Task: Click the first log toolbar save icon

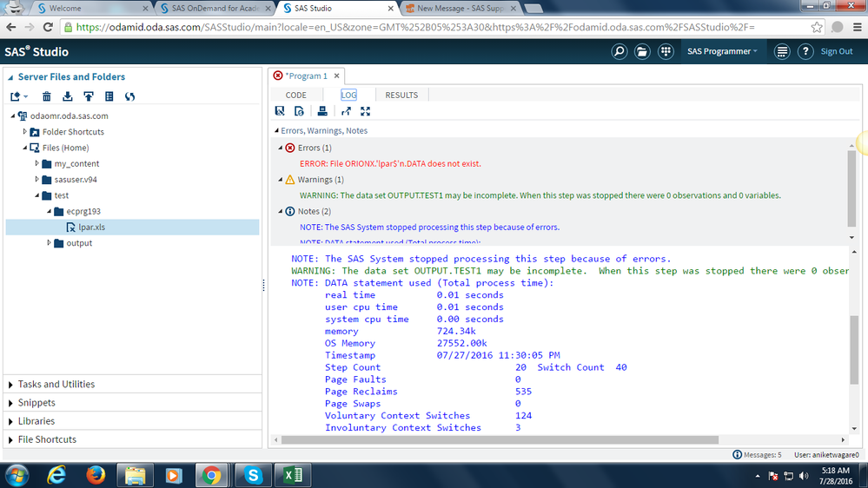Action: click(280, 111)
